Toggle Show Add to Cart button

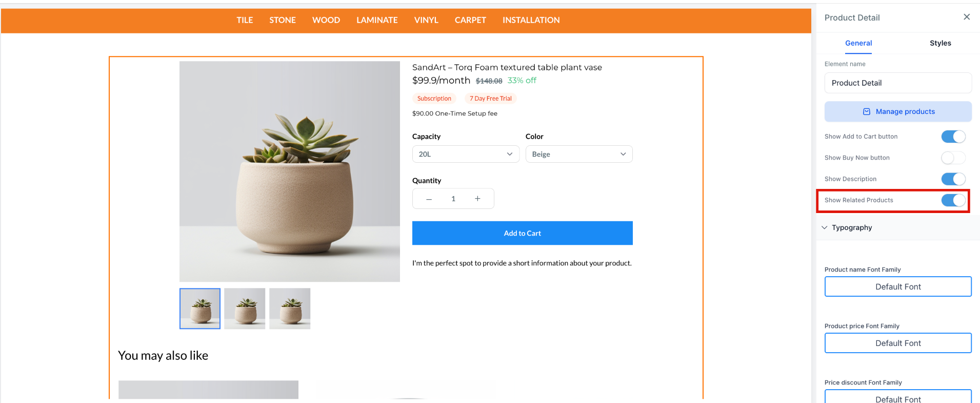pos(953,137)
